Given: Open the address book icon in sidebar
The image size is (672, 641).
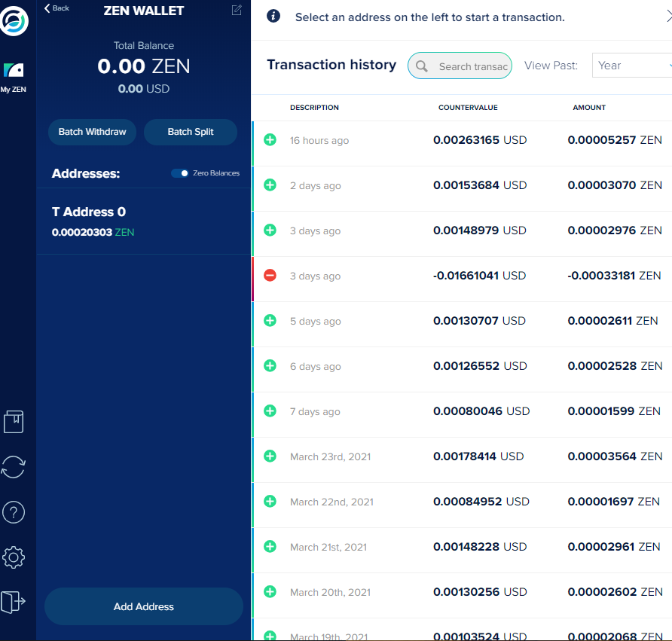Looking at the screenshot, I should [14, 422].
